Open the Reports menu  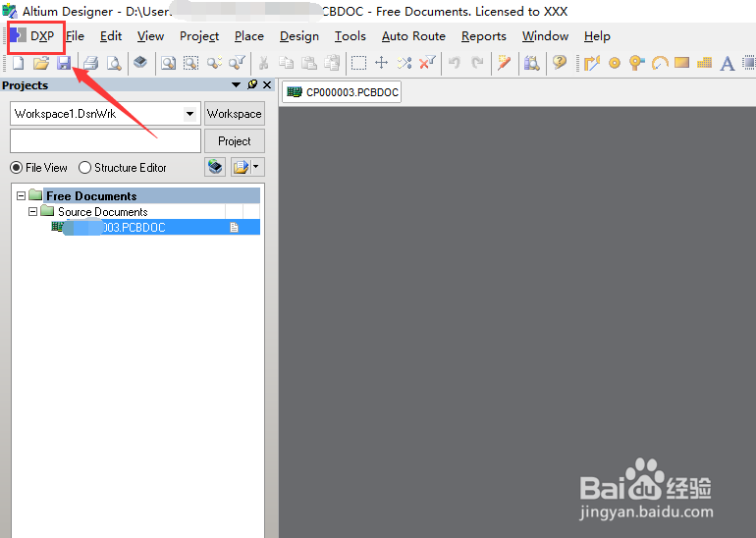coord(484,36)
